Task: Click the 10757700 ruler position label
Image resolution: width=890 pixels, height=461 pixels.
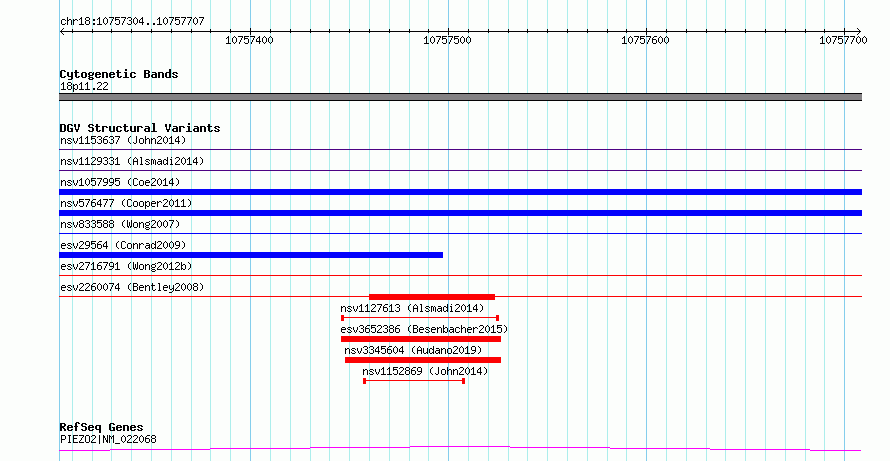Action: 843,40
